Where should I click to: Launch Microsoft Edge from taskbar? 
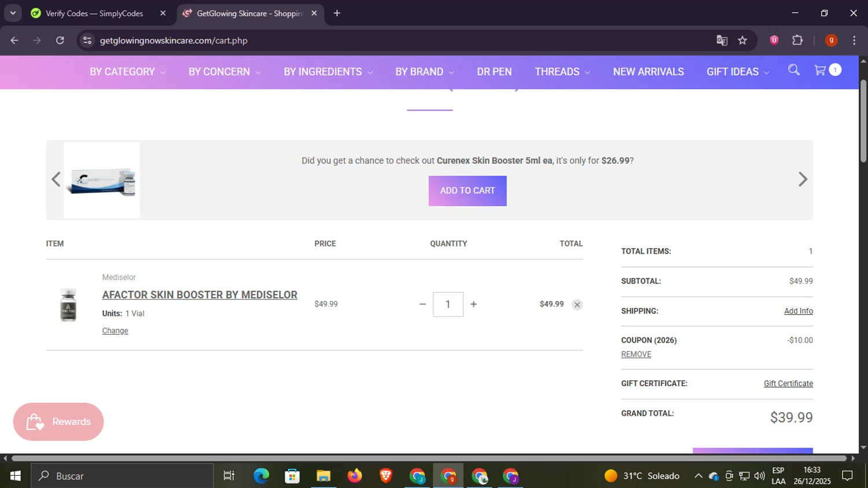tap(261, 476)
